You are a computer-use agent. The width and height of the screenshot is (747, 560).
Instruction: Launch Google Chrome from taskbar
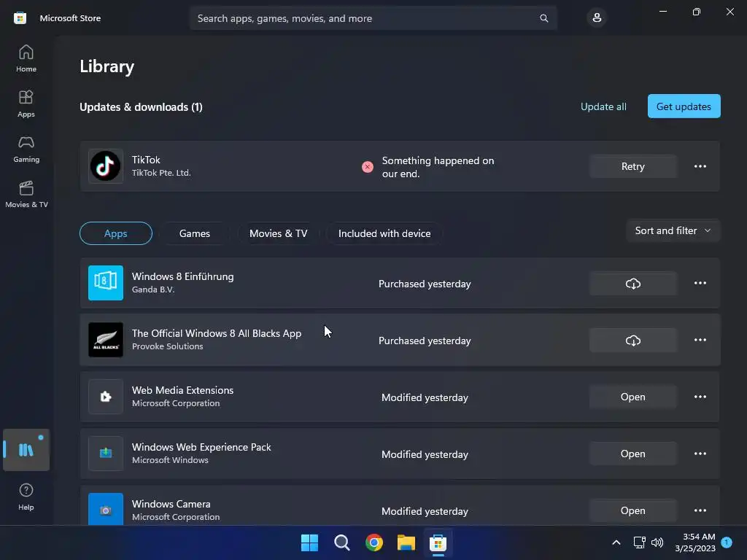pos(374,542)
